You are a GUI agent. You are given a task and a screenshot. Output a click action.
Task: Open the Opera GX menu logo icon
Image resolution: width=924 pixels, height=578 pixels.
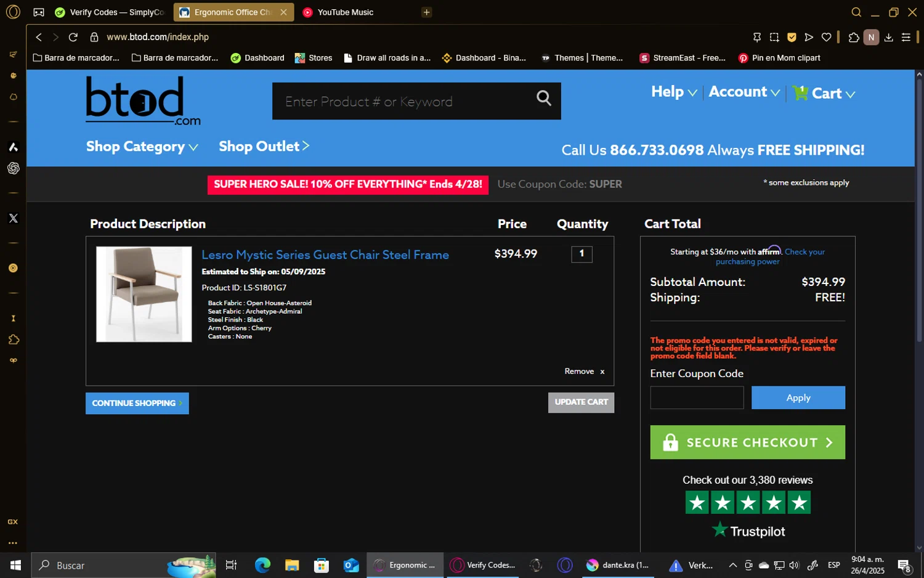click(x=13, y=12)
